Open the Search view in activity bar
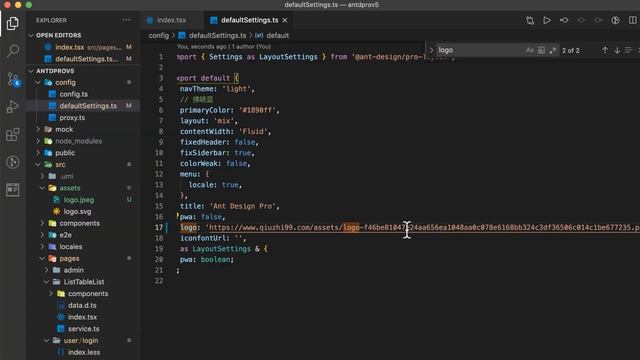This screenshot has height=360, width=640. [13, 51]
